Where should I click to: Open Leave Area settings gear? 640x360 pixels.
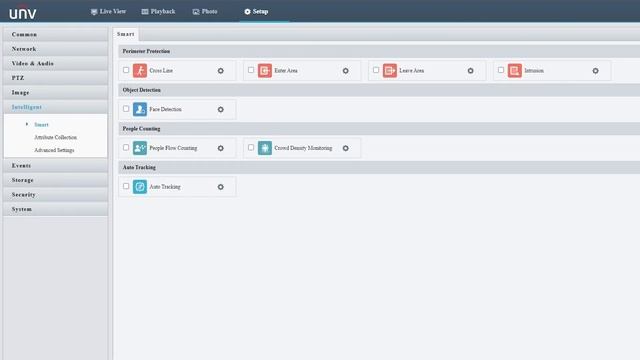tap(470, 71)
